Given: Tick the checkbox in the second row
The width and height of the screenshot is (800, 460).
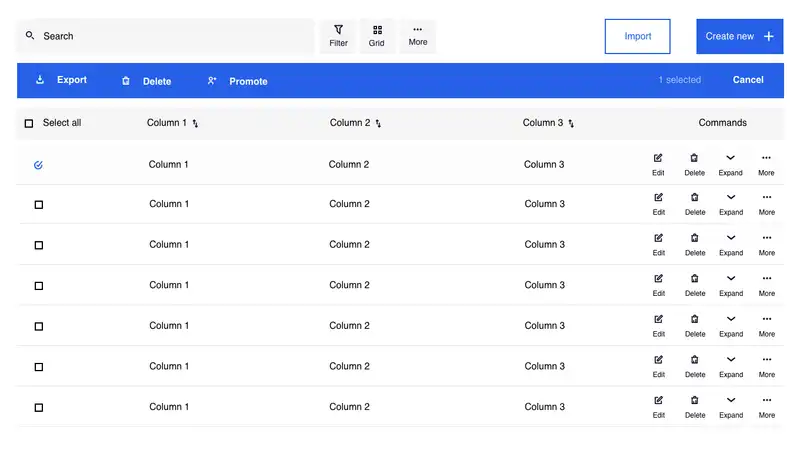Looking at the screenshot, I should (39, 204).
